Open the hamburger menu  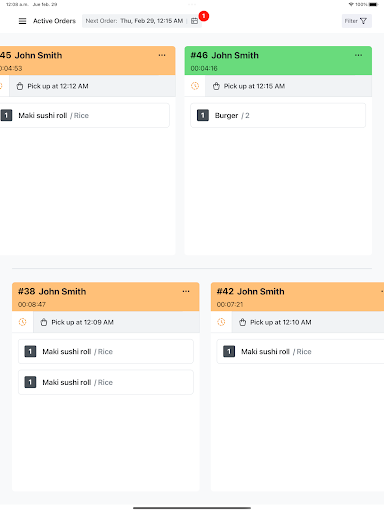[22, 21]
